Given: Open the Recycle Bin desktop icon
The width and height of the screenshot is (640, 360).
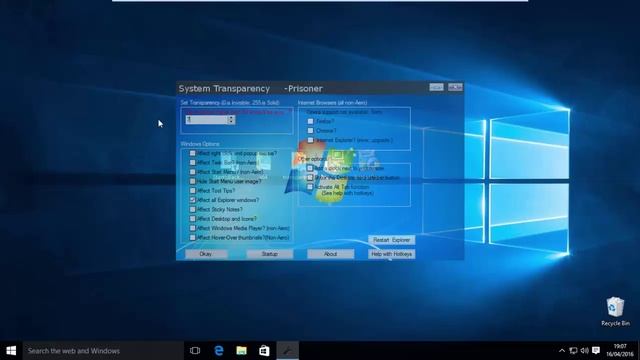Looking at the screenshot, I should pyautogui.click(x=615, y=311).
